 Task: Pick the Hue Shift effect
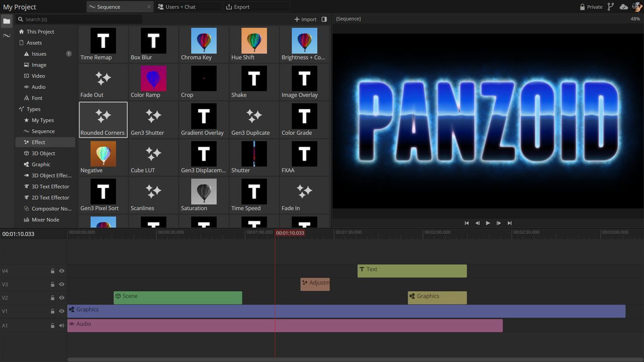pos(254,44)
